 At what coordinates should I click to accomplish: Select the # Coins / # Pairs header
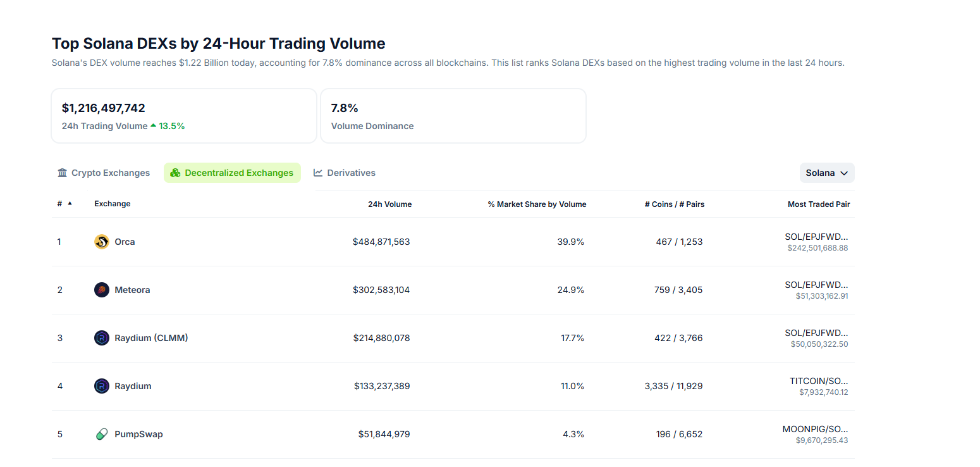click(x=675, y=204)
